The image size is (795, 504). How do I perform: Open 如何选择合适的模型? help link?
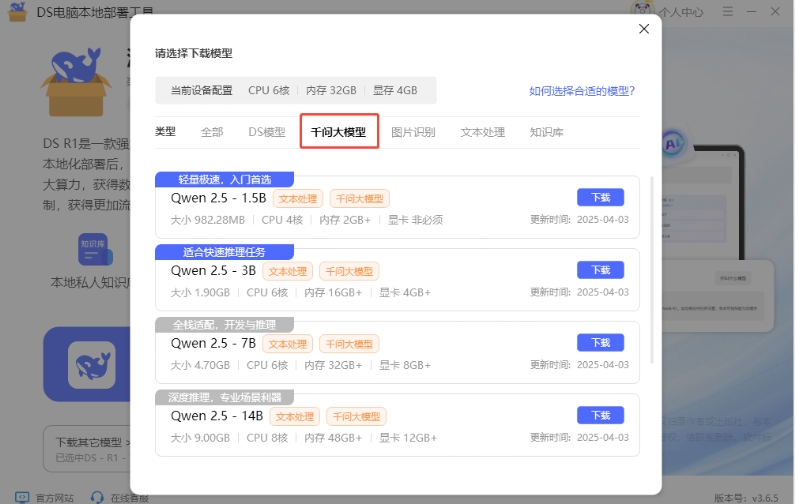(x=582, y=91)
